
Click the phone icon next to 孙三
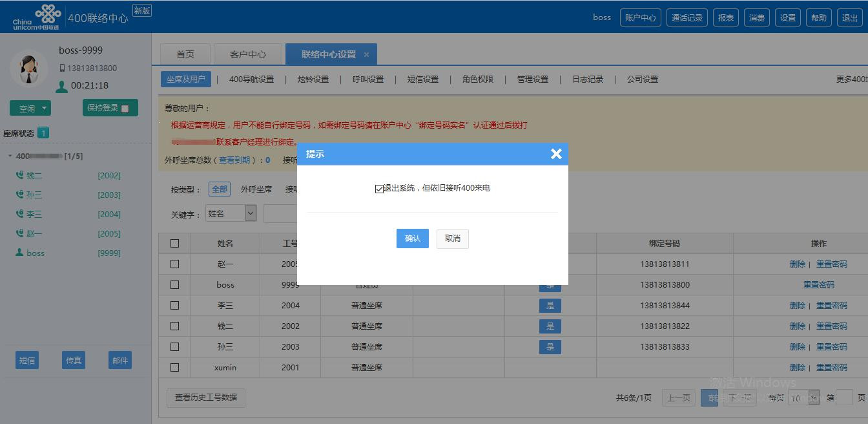pos(19,195)
